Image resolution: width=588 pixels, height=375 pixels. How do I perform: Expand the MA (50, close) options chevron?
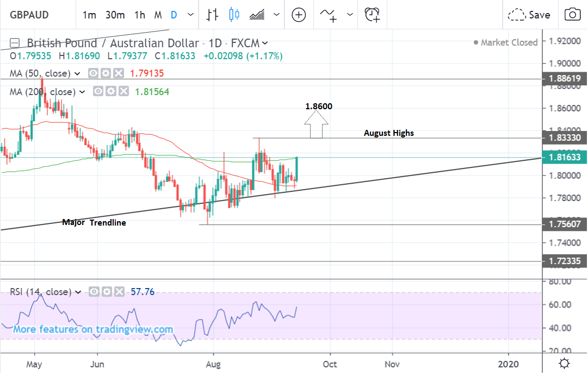(77, 73)
